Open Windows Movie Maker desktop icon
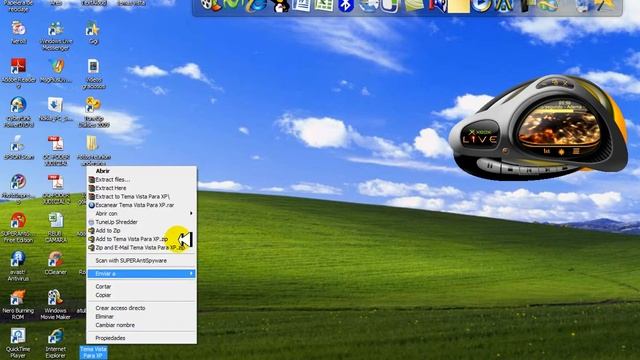 [x=55, y=304]
